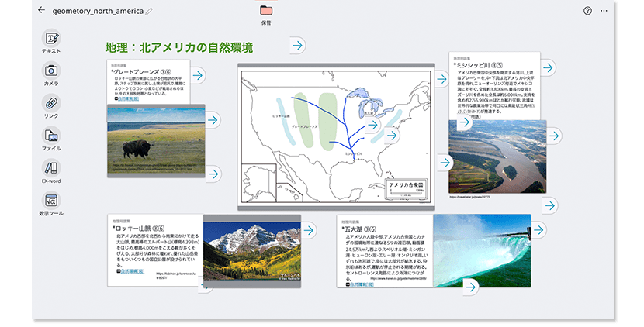Viewport: 644px width, 327px height.
Task: Click the arrow below the 五大湖 card text
Action: pos(471,287)
